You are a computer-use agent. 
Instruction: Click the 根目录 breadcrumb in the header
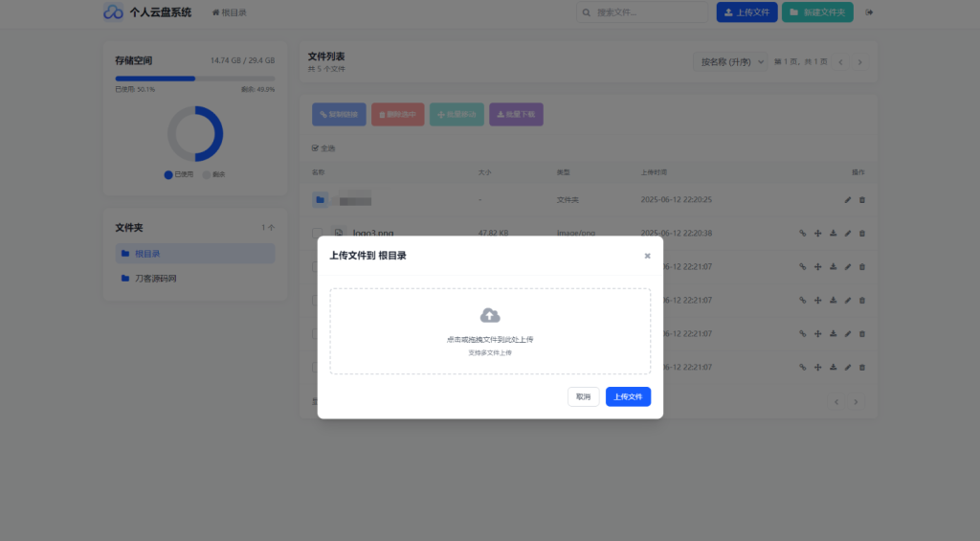(x=230, y=12)
